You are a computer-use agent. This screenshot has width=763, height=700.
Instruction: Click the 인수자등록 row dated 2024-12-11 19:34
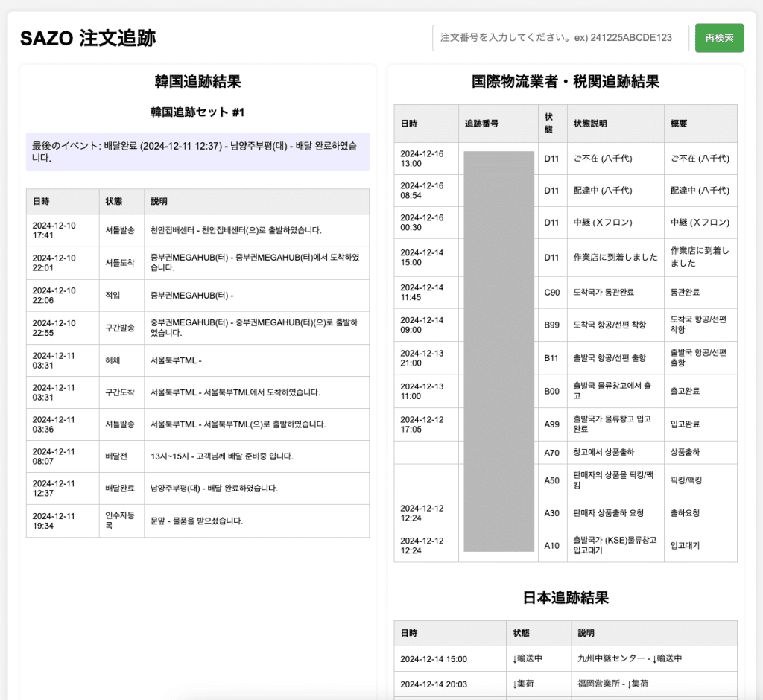194,521
